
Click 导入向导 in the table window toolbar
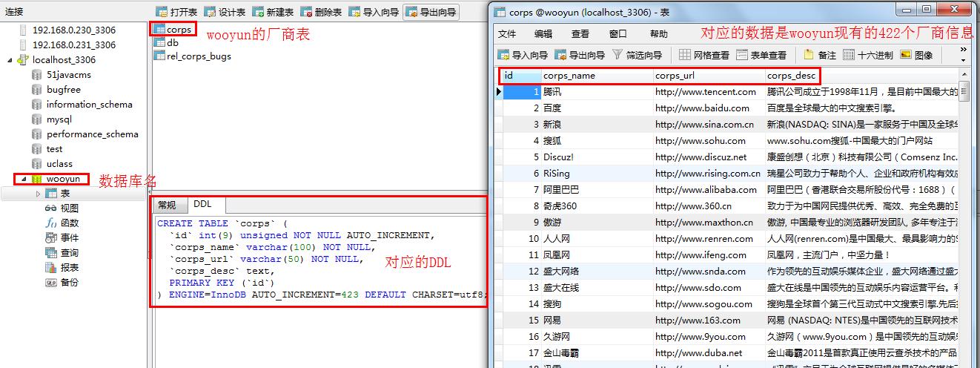[x=522, y=55]
